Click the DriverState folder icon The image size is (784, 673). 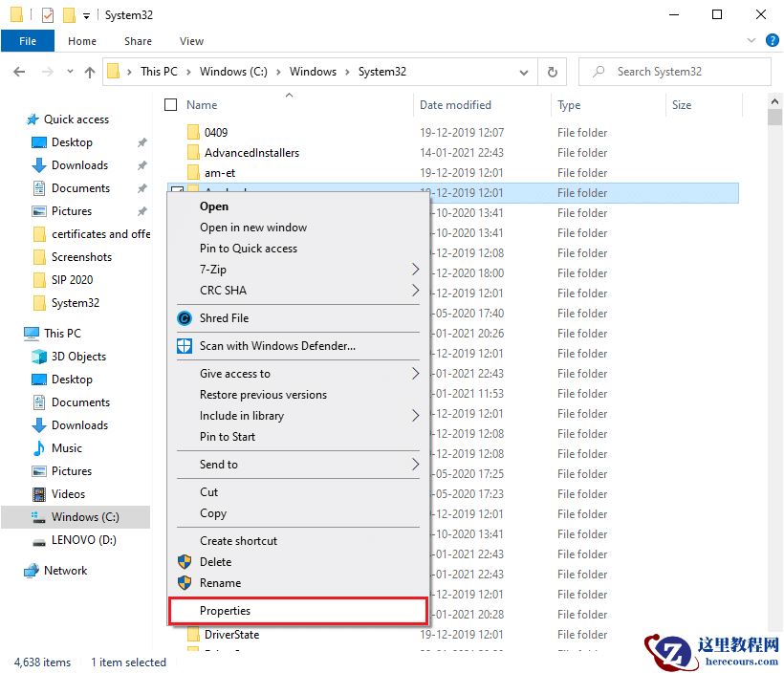pos(193,634)
